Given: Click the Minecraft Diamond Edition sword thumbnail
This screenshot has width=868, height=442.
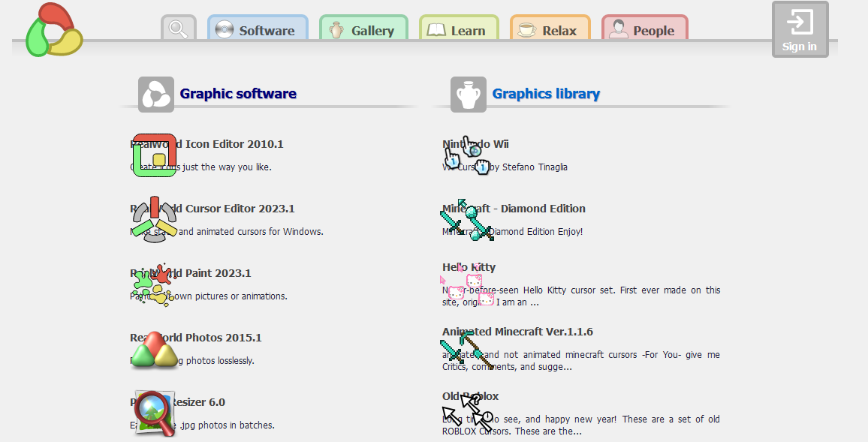Looking at the screenshot, I should click(466, 220).
